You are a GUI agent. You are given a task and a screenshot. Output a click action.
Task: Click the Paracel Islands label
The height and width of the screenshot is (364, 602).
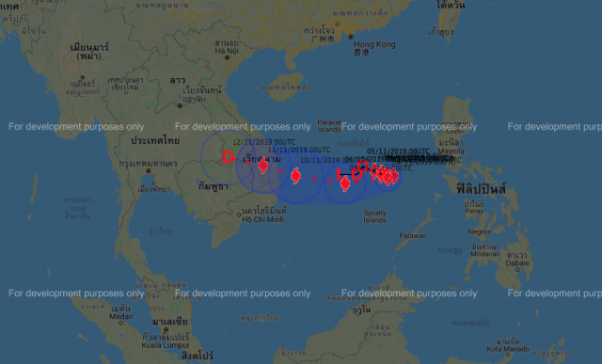tap(329, 126)
